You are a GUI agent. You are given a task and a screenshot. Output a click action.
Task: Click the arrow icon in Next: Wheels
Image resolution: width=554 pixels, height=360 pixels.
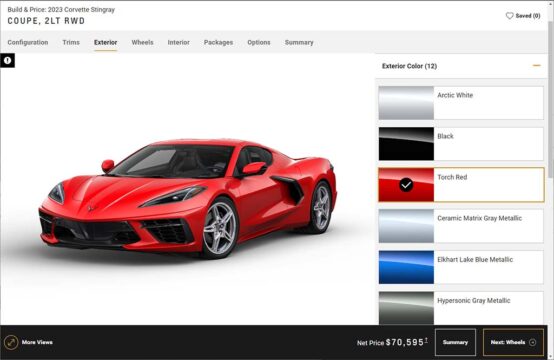[532, 342]
